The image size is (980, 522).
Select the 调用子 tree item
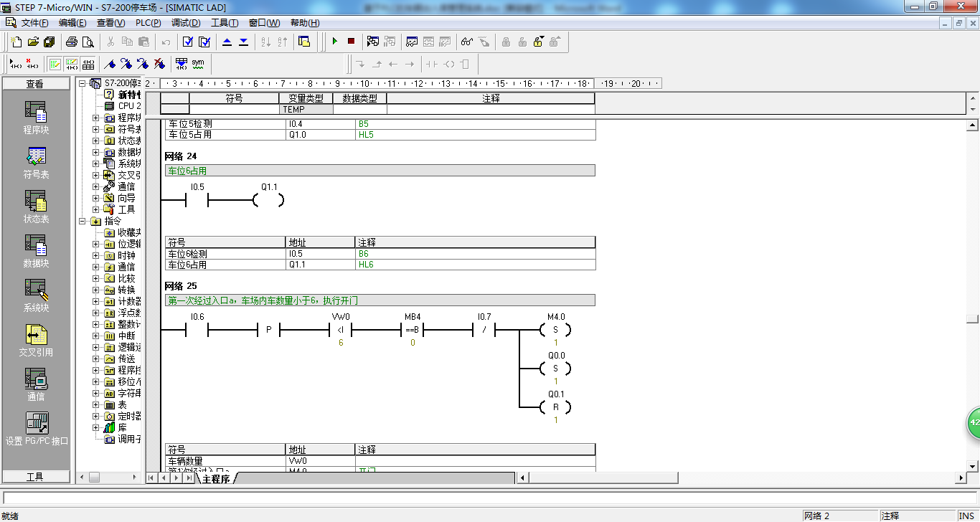click(x=123, y=439)
